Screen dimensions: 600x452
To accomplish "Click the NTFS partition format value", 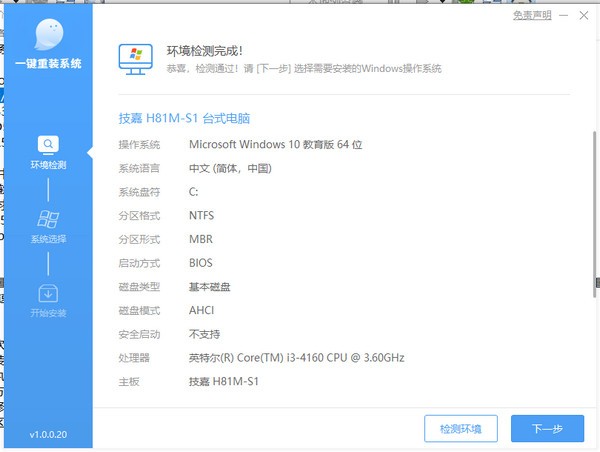I will tap(202, 215).
